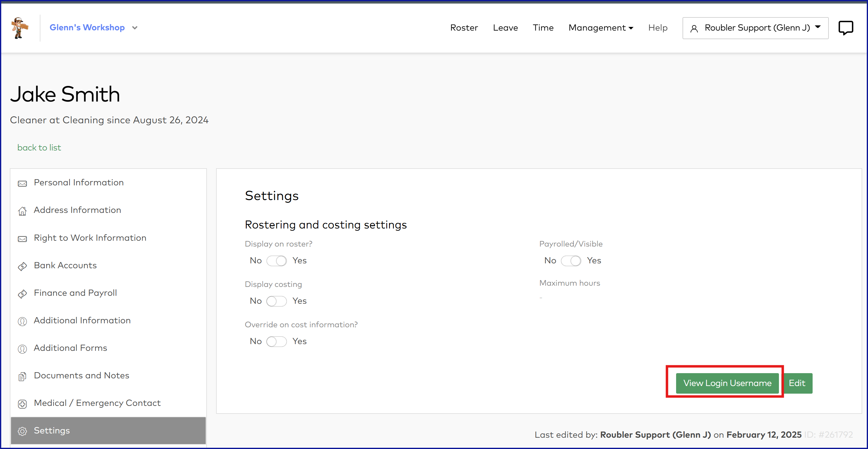Toggle the Display on roster switch
Image resolution: width=868 pixels, height=449 pixels.
coord(276,261)
